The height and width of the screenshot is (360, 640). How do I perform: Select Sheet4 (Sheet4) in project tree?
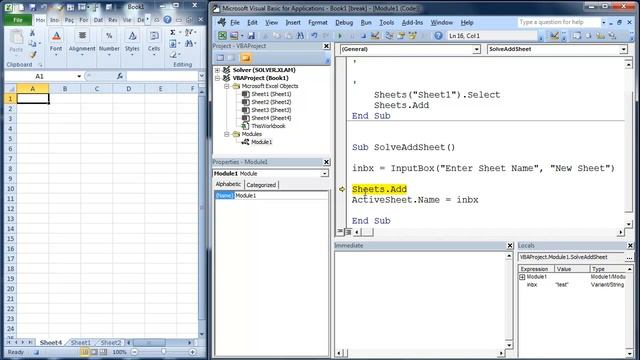[271, 118]
